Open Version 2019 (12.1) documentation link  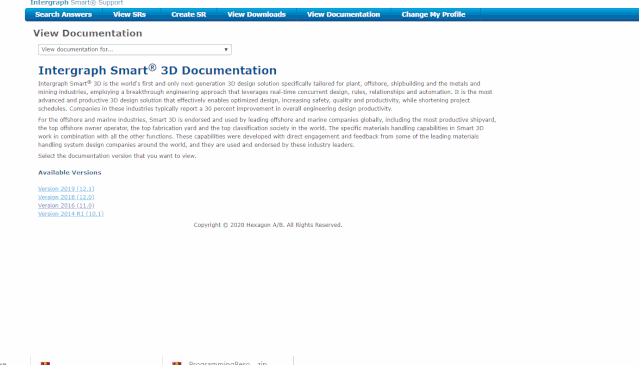pyautogui.click(x=66, y=189)
